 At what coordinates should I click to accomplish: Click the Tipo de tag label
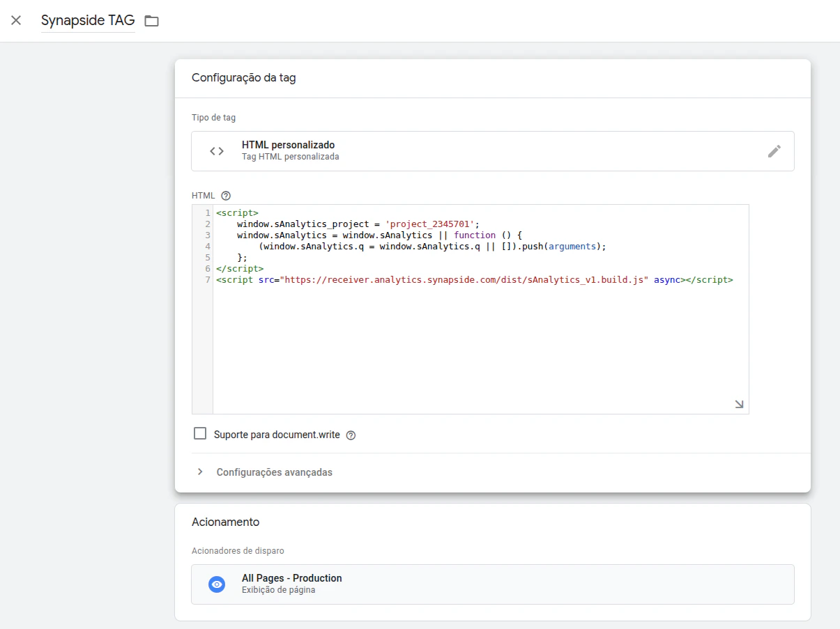[214, 118]
